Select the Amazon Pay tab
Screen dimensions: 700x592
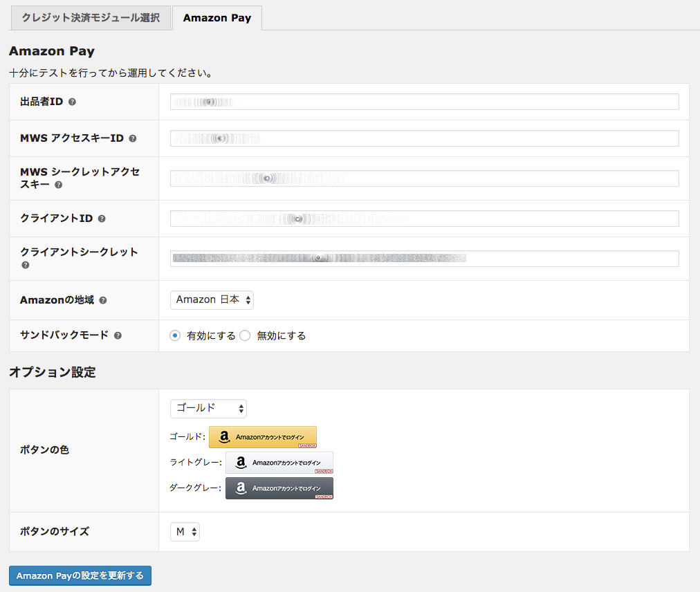(217, 18)
